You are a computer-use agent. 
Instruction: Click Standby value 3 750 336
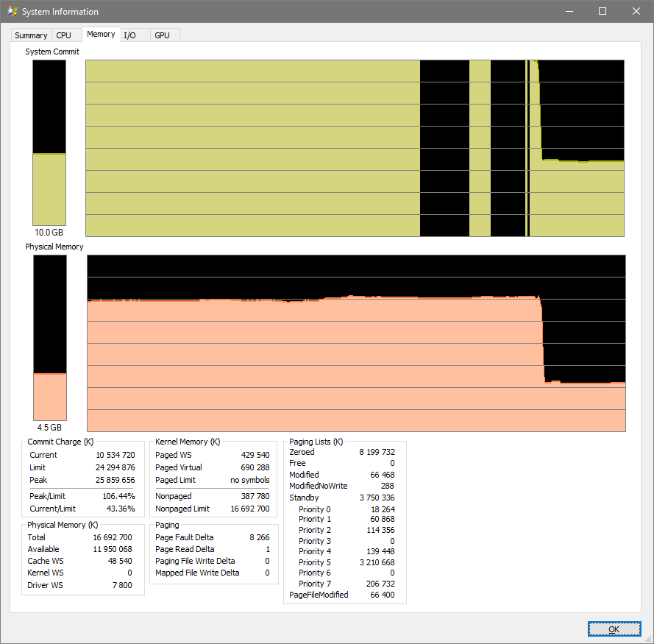377,498
